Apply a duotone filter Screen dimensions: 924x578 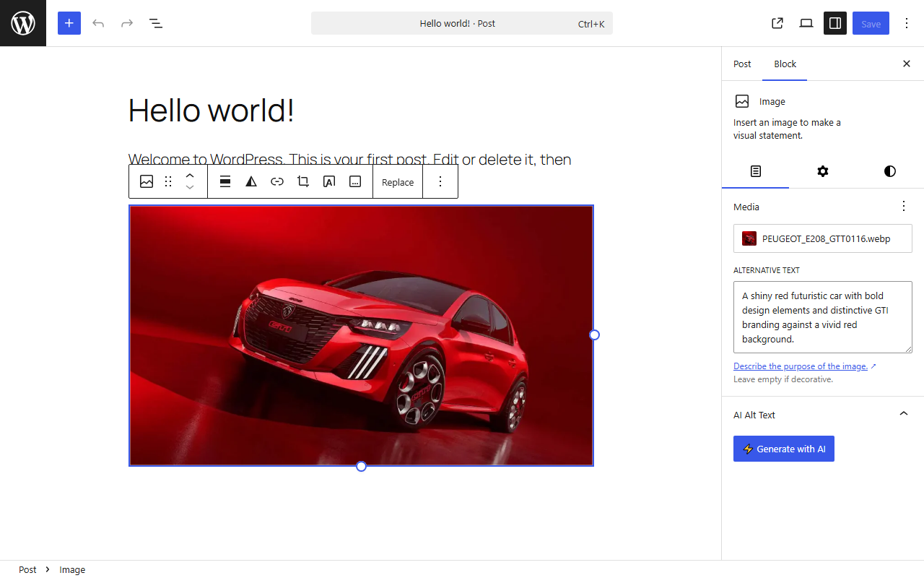click(251, 182)
